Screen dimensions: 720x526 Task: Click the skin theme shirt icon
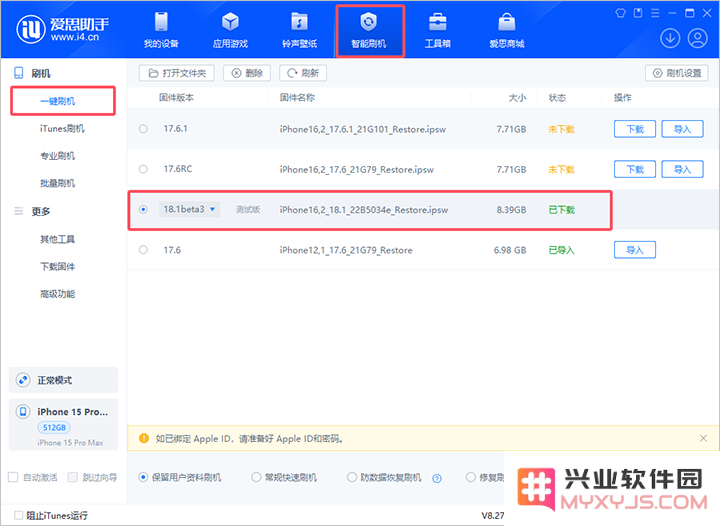click(620, 13)
